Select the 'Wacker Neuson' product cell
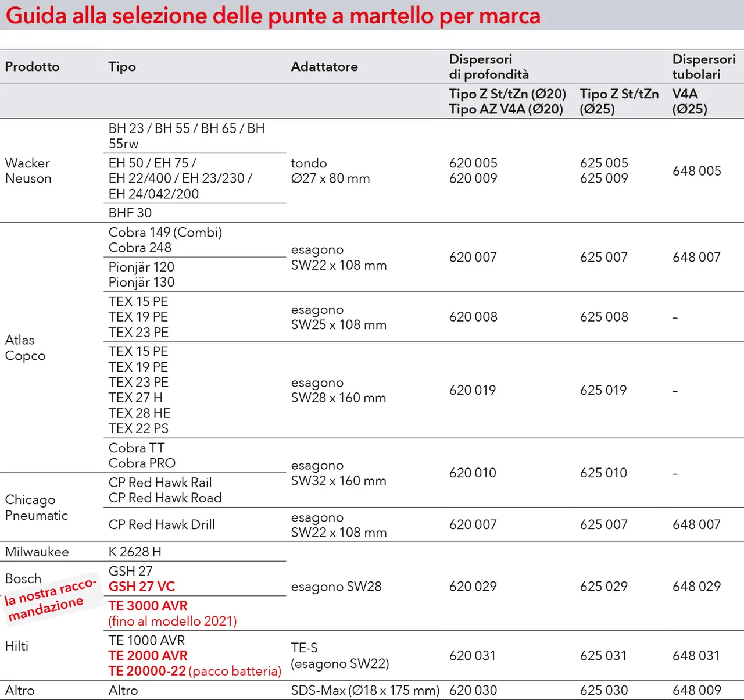Viewport: 744px width, 700px height. pos(28,171)
